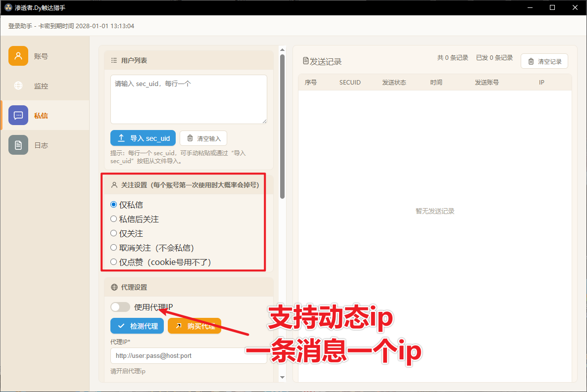Select the 仅关注 radio button

(x=114, y=233)
